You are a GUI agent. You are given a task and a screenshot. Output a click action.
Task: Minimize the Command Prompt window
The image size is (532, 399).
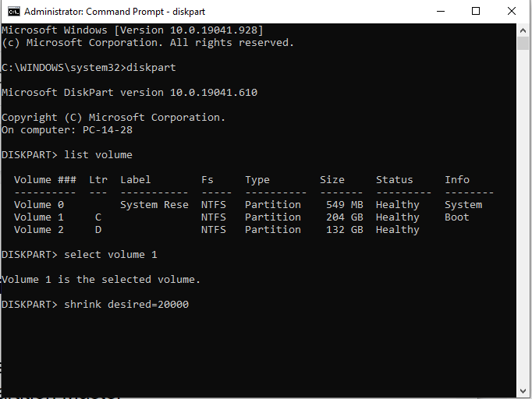point(439,12)
